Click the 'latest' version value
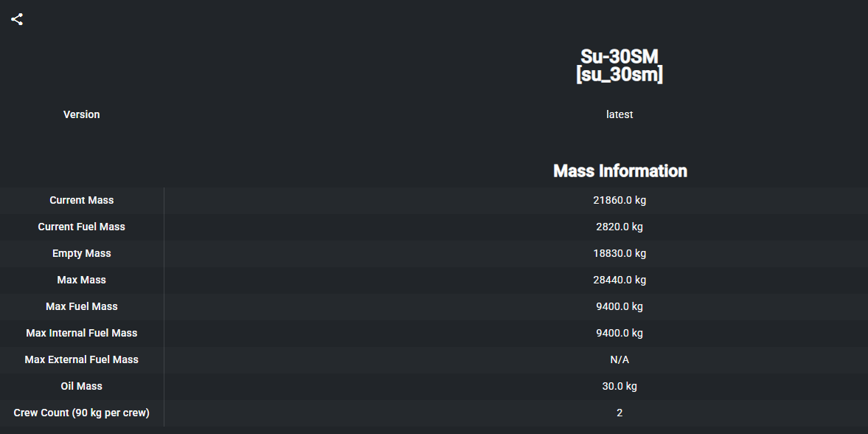This screenshot has height=434, width=868. point(619,114)
